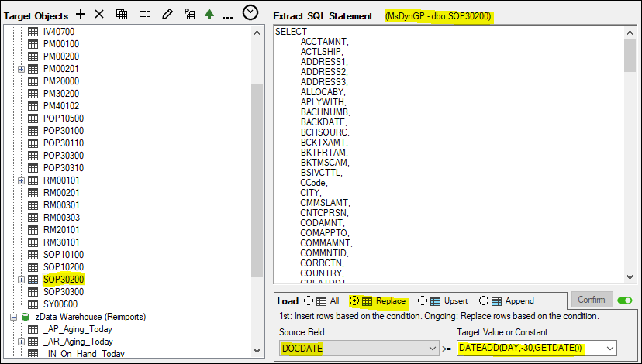
Task: Toggle the green switch beside Confirm
Action: (625, 300)
